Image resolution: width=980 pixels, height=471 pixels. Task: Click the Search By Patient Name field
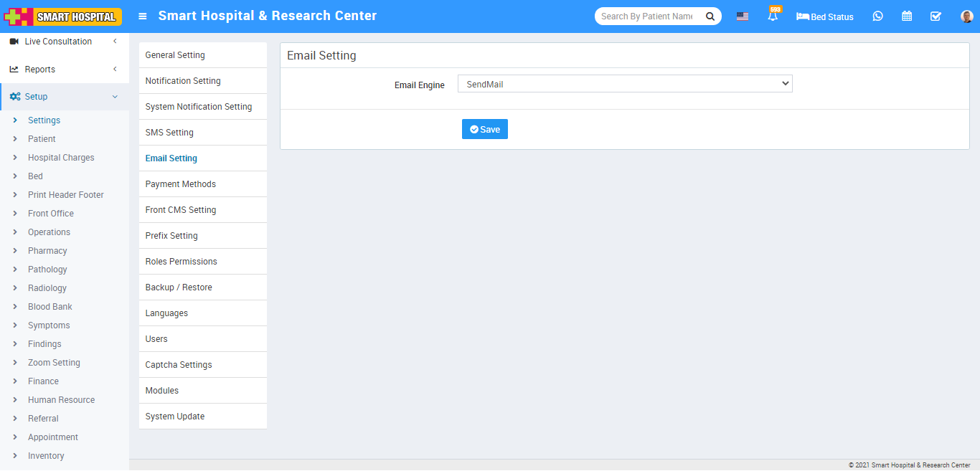coord(647,16)
